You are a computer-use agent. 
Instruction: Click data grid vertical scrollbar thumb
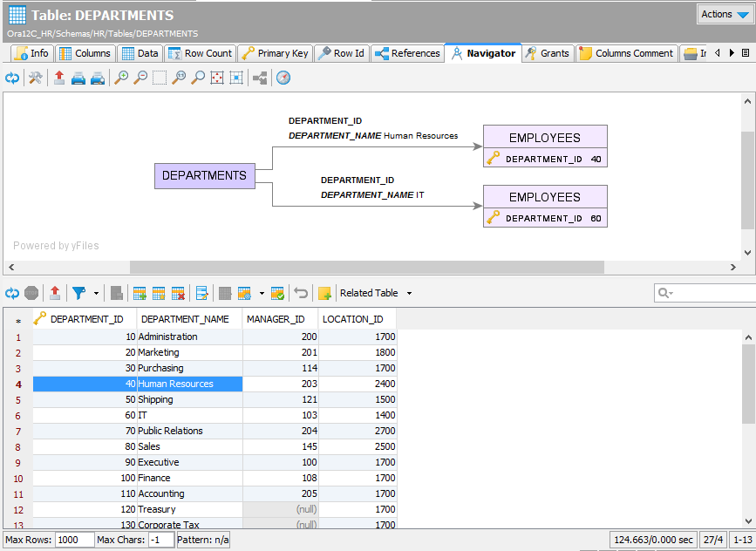[x=748, y=384]
